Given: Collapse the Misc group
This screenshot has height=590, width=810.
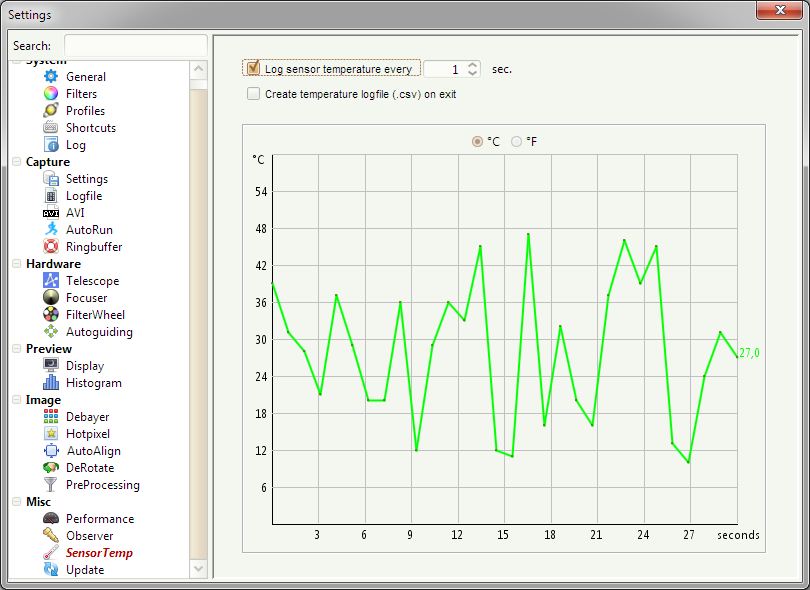Looking at the screenshot, I should [x=17, y=502].
